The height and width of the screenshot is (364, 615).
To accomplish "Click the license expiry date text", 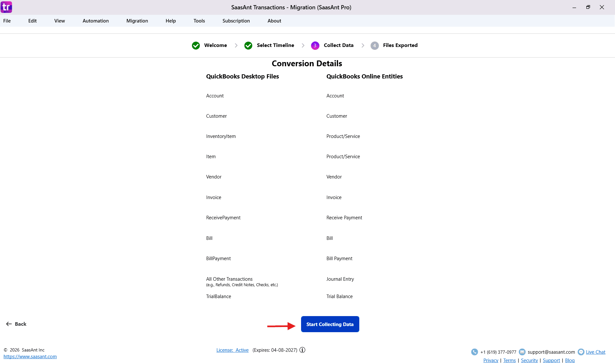I will coord(275,350).
